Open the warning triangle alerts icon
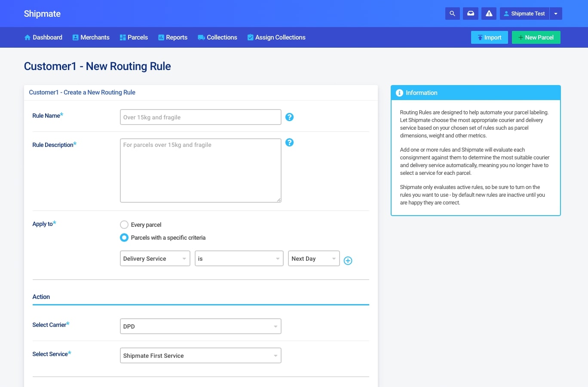The image size is (588, 387). point(489,14)
